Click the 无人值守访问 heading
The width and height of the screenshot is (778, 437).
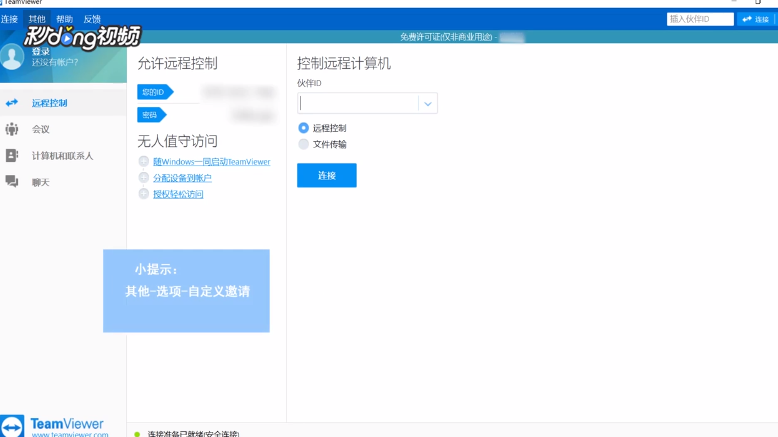177,141
